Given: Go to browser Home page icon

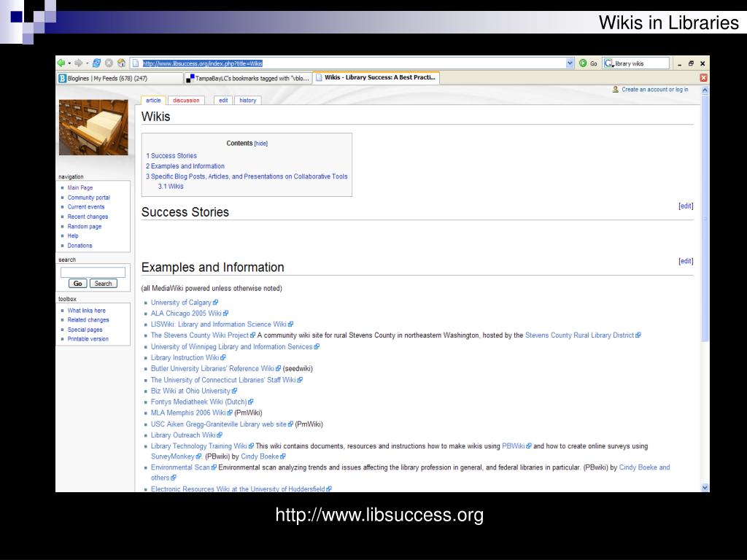Looking at the screenshot, I should pyautogui.click(x=121, y=63).
